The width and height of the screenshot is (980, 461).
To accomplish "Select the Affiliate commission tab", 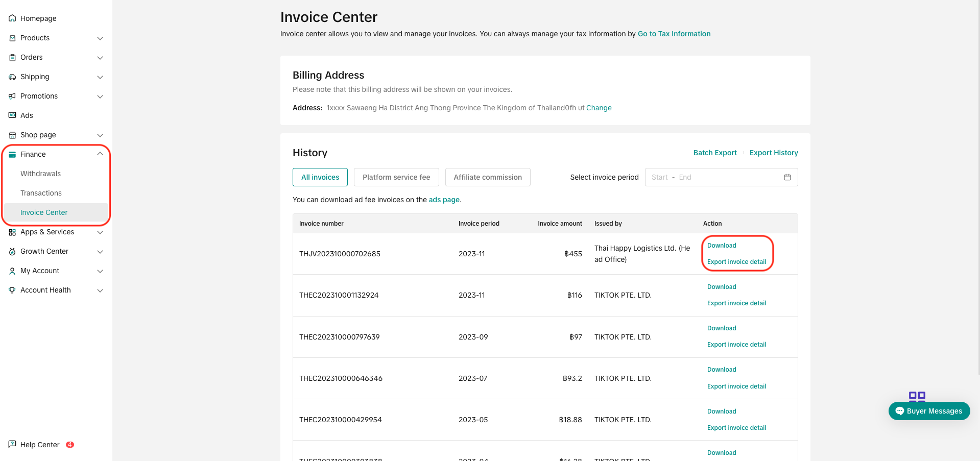I will click(487, 177).
